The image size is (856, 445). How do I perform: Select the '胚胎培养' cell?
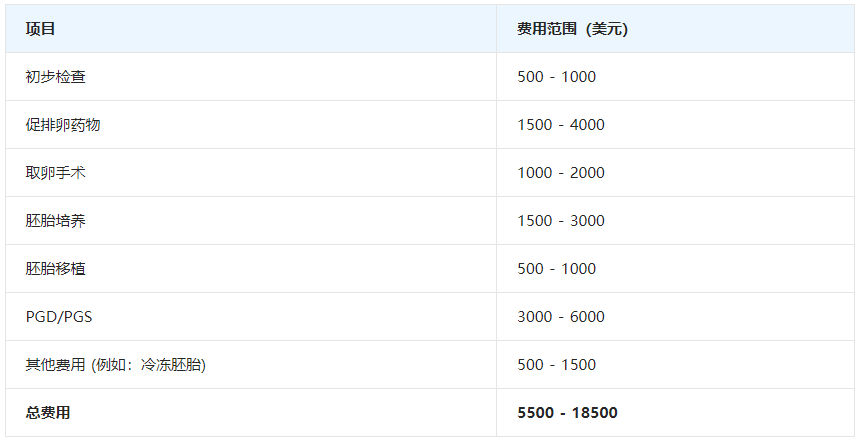pyautogui.click(x=56, y=221)
